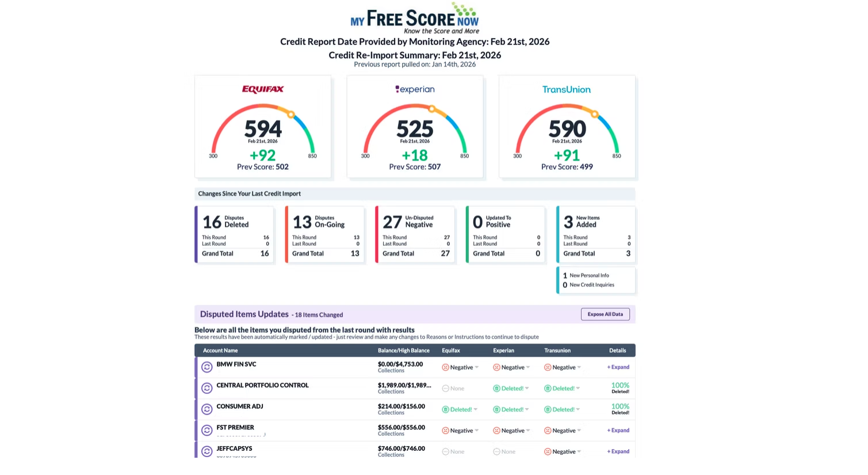Click FST PREMIER Experian sad-face Negative icon

point(496,431)
